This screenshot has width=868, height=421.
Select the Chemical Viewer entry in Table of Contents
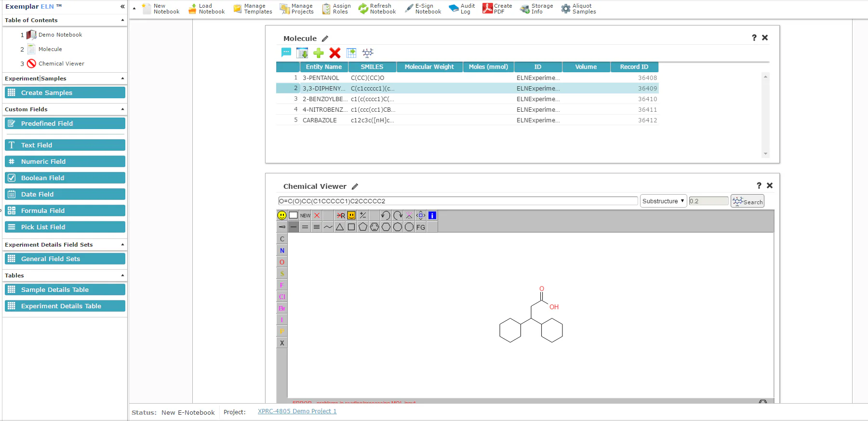(61, 64)
